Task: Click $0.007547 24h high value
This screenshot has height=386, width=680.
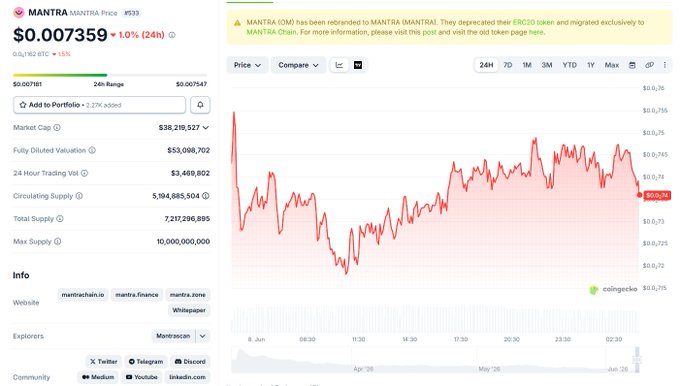Action: point(191,84)
